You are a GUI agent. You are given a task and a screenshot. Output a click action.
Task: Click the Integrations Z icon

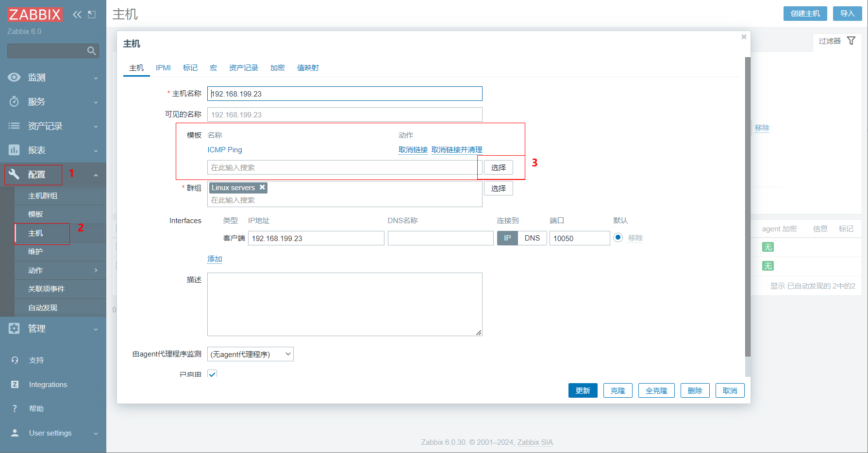click(15, 384)
